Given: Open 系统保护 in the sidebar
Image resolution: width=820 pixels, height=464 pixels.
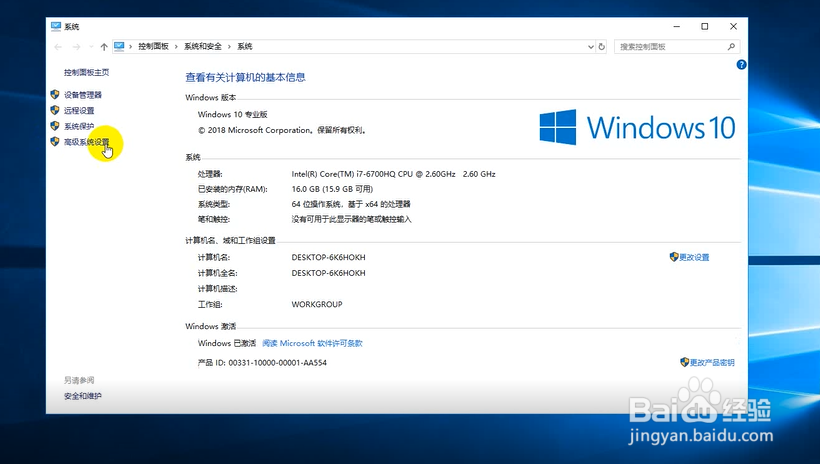Looking at the screenshot, I should click(x=79, y=126).
